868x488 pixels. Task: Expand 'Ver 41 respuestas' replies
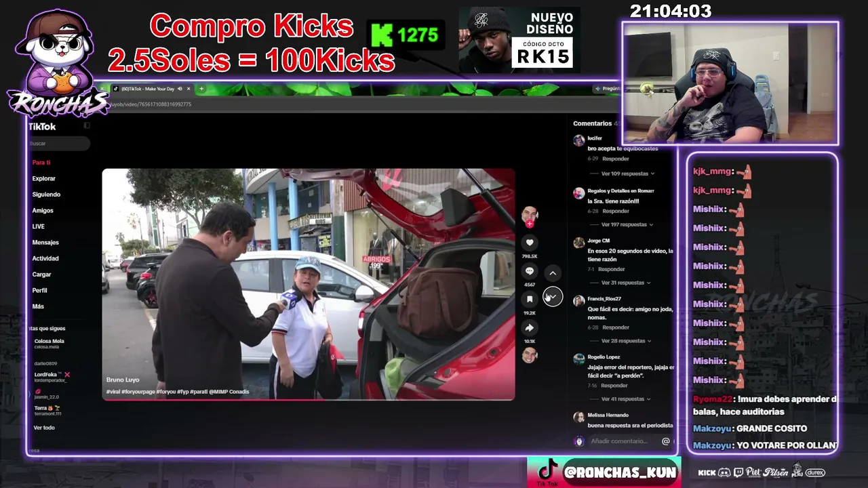(626, 399)
